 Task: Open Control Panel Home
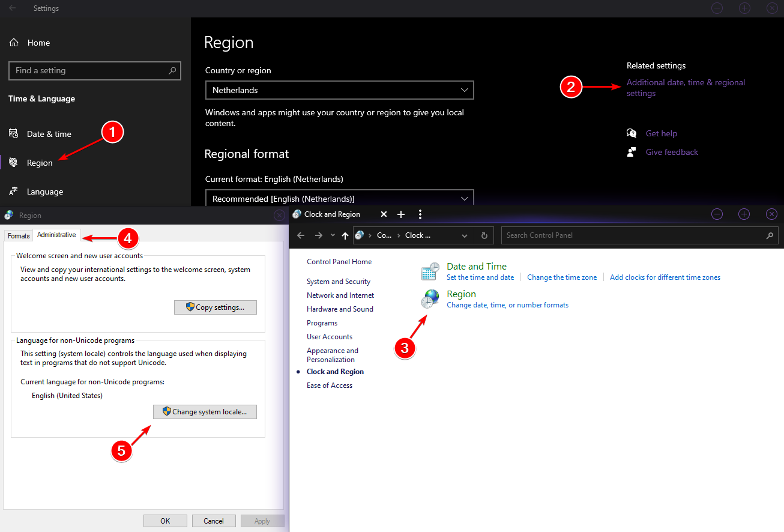339,262
